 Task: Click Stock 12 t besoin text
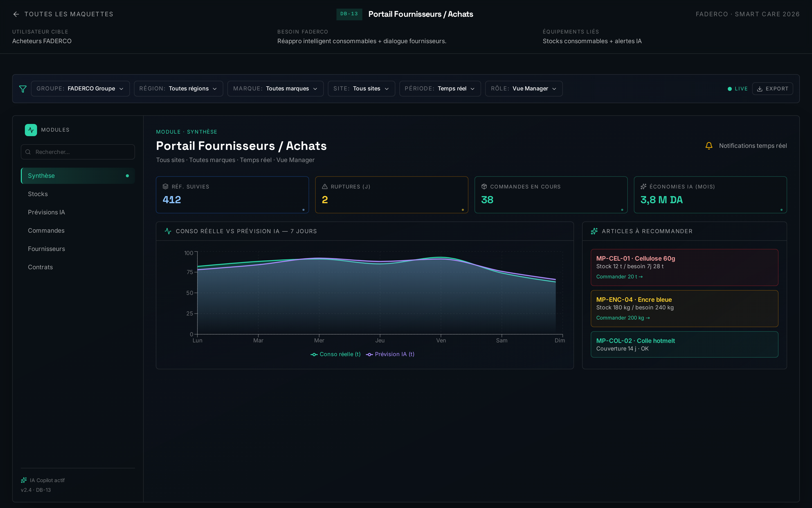coord(630,266)
